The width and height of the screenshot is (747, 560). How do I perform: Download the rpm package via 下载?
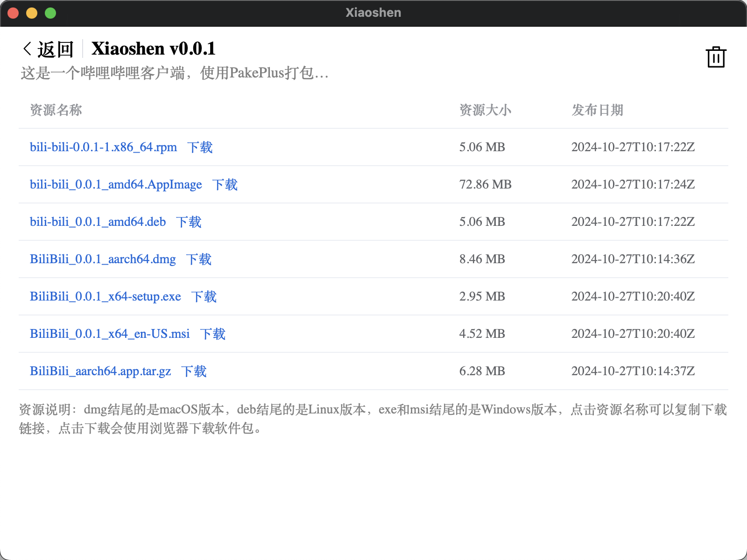coord(200,147)
